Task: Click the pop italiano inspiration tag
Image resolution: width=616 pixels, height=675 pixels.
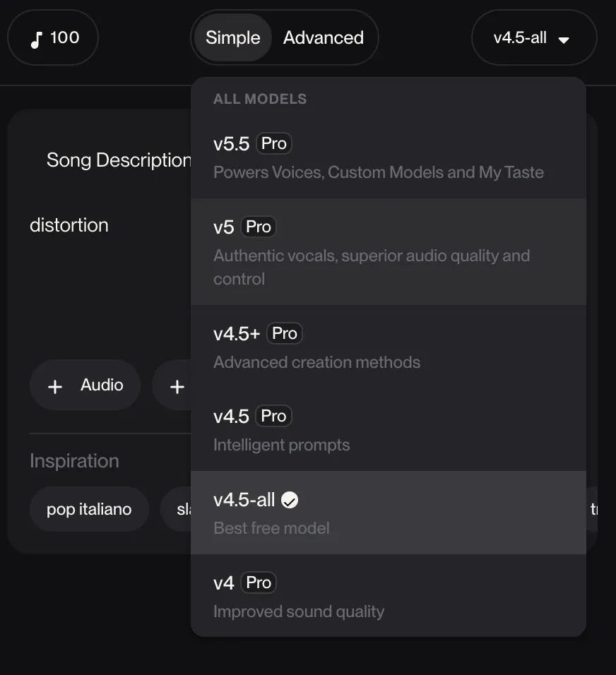Action: pos(89,509)
